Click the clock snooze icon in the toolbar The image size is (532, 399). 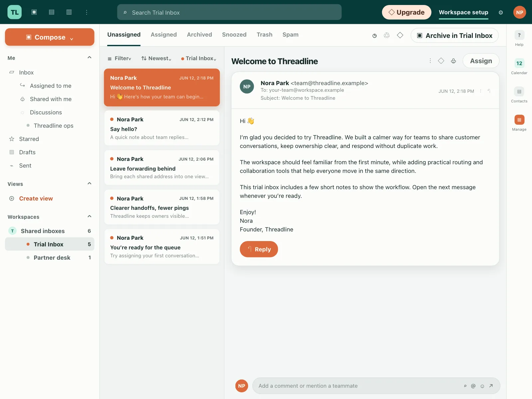pos(375,36)
